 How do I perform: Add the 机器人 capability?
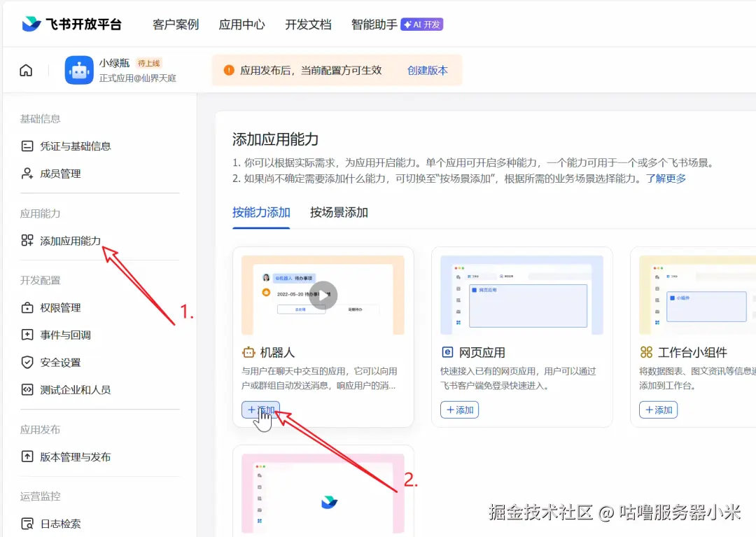pos(261,410)
